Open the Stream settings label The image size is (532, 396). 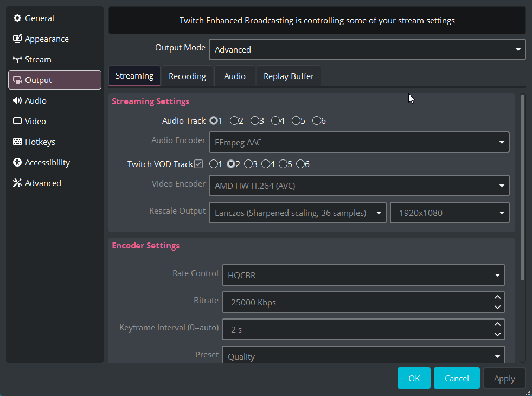pyautogui.click(x=38, y=59)
